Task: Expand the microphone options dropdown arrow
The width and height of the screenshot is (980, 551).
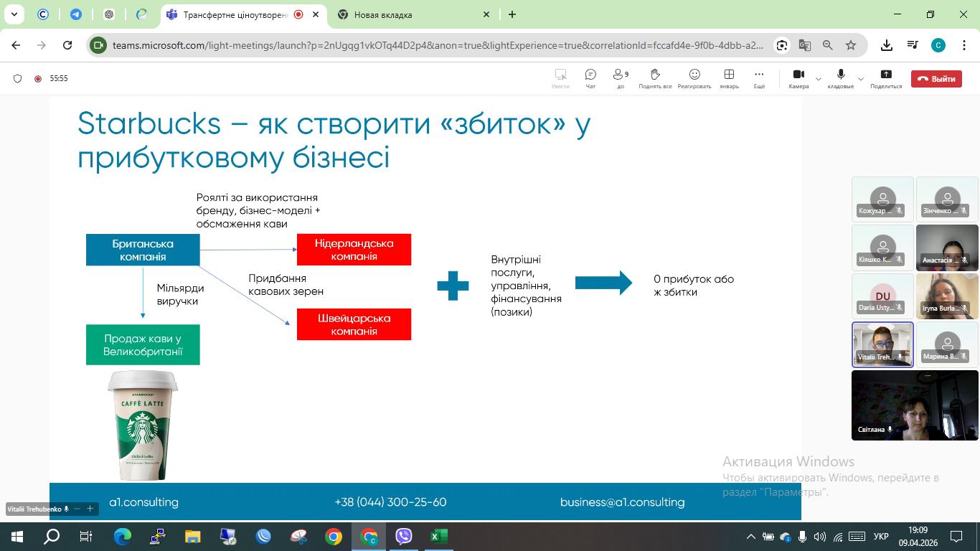Action: (x=861, y=79)
